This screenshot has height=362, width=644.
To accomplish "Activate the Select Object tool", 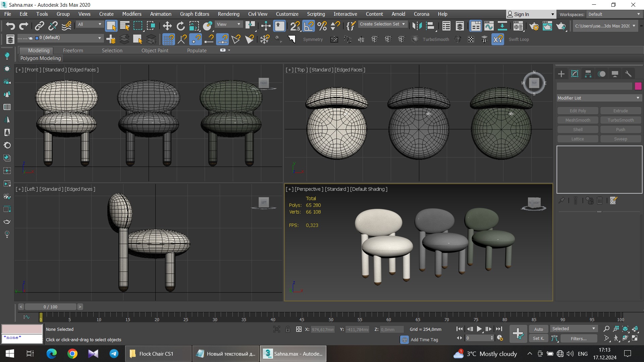I will [x=111, y=26].
